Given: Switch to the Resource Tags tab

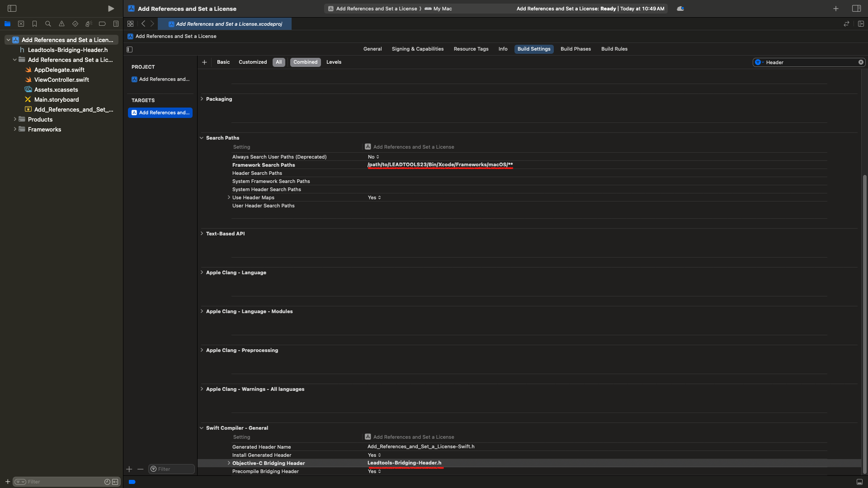Looking at the screenshot, I should [471, 49].
